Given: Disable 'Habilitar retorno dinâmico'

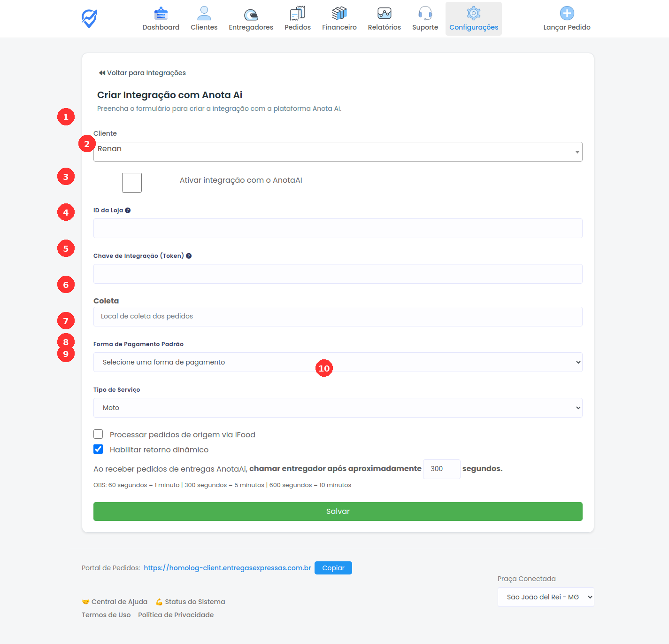Looking at the screenshot, I should tap(98, 449).
